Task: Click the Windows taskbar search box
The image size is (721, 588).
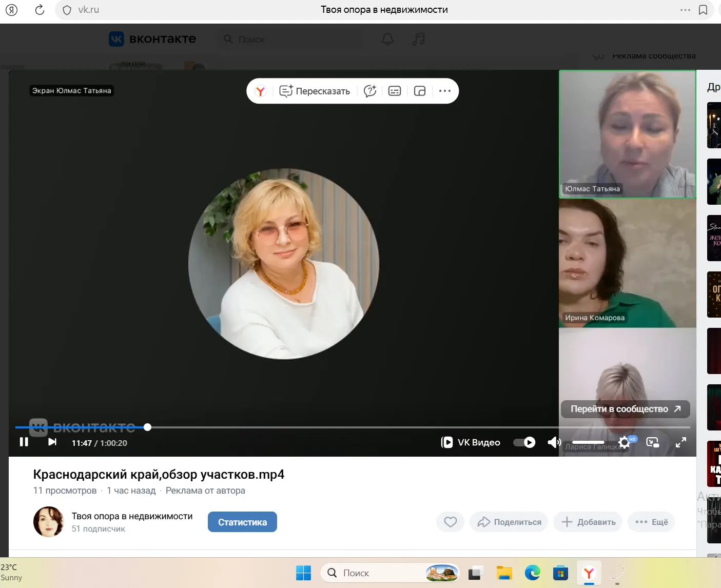Action: click(390, 573)
